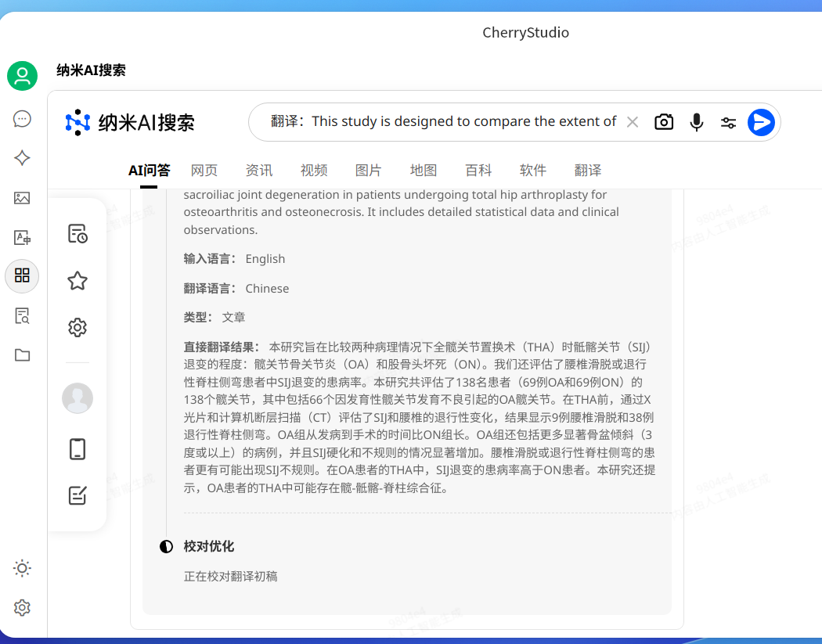822x644 pixels.
Task: Open gear settings in floating panel
Action: pyautogui.click(x=78, y=328)
